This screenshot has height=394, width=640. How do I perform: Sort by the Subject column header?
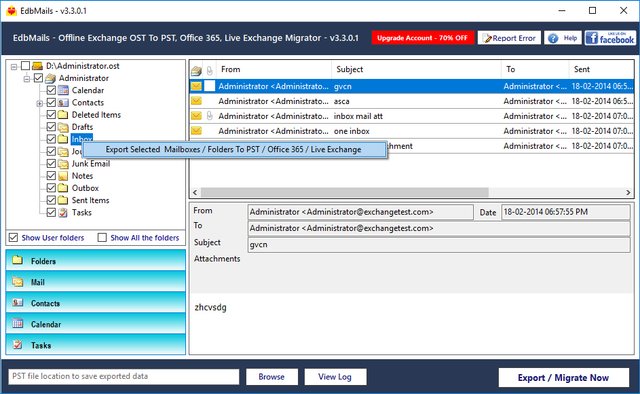(416, 69)
